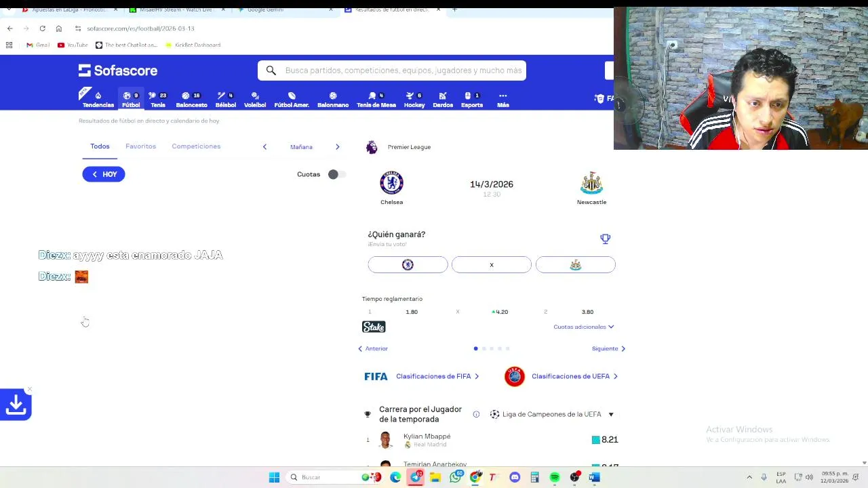Vote for Chelsea to win
This screenshot has height=488, width=868.
pos(408,264)
